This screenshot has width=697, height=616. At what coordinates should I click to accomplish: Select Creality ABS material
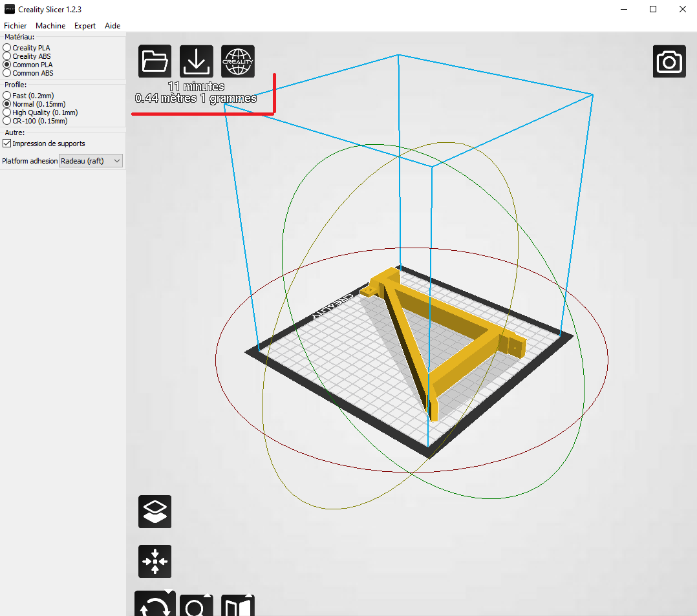point(6,56)
